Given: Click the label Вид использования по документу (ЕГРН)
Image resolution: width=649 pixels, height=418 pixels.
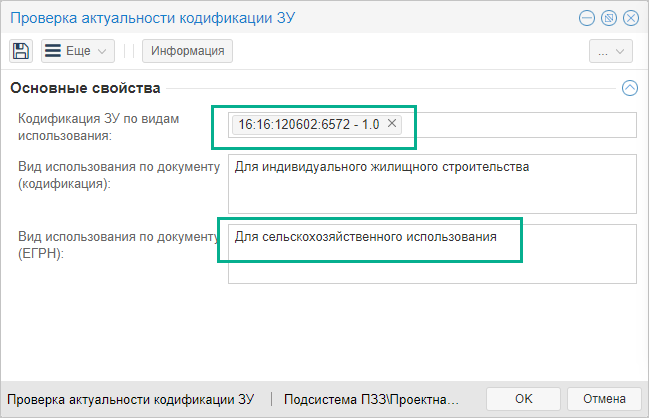Looking at the screenshot, I should (118, 245).
